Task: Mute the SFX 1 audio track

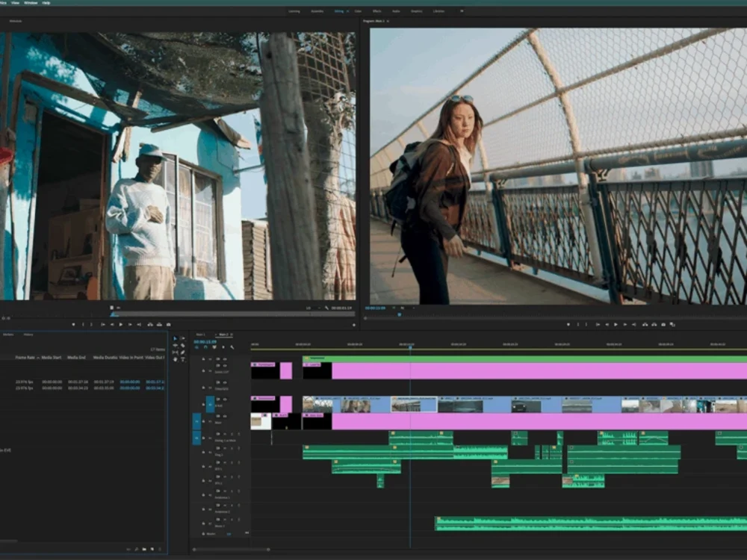Action: pyautogui.click(x=225, y=462)
